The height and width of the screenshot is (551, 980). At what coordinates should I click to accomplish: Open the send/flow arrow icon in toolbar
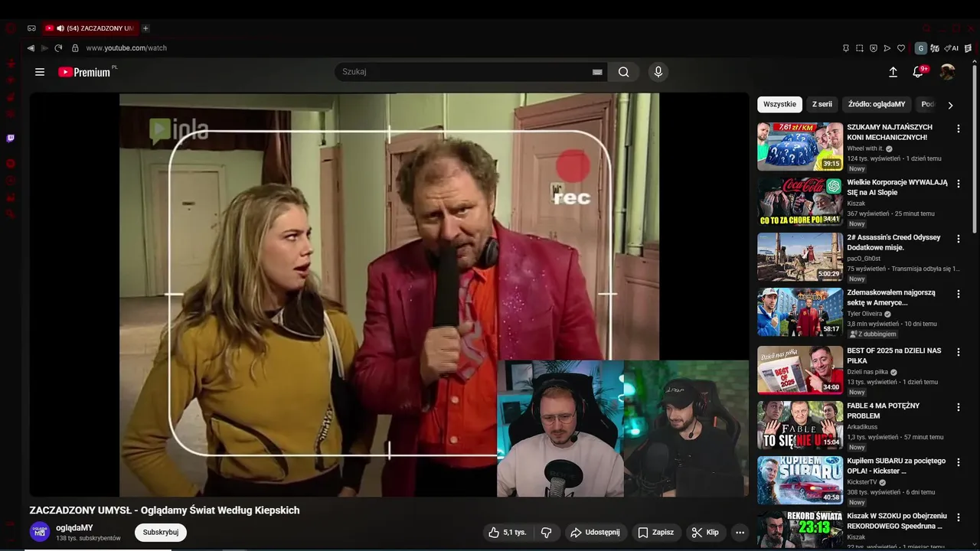887,48
